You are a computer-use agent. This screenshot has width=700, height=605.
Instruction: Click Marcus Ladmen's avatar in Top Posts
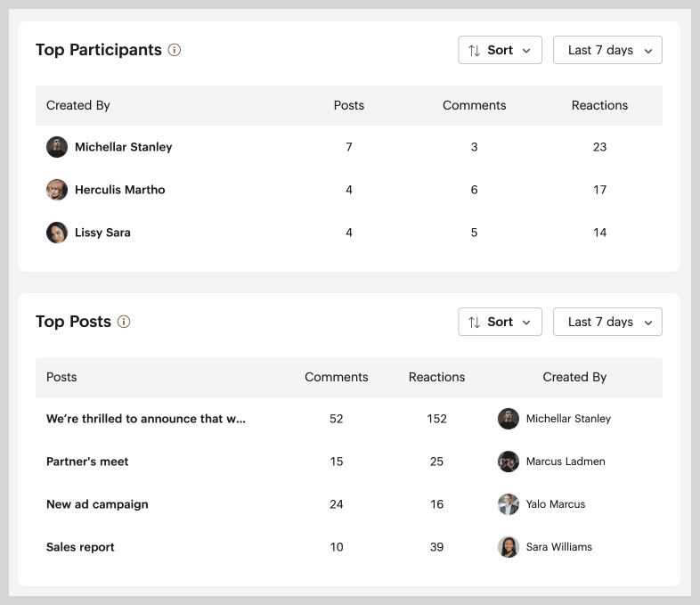pyautogui.click(x=509, y=462)
